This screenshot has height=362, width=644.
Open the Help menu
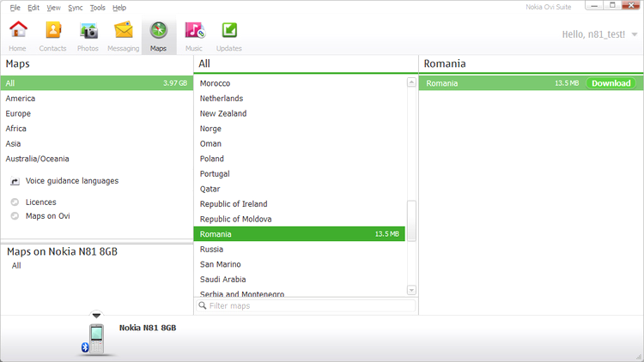[x=119, y=8]
